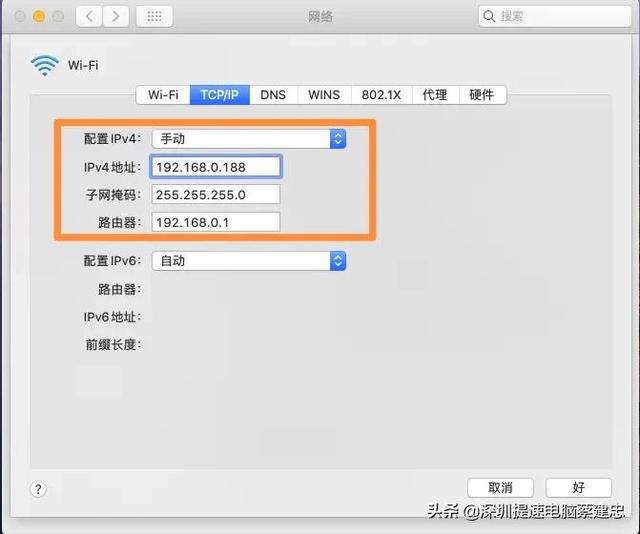This screenshot has width=640, height=534.
Task: Switch to the Wi-Fi tab
Action: coord(163,95)
